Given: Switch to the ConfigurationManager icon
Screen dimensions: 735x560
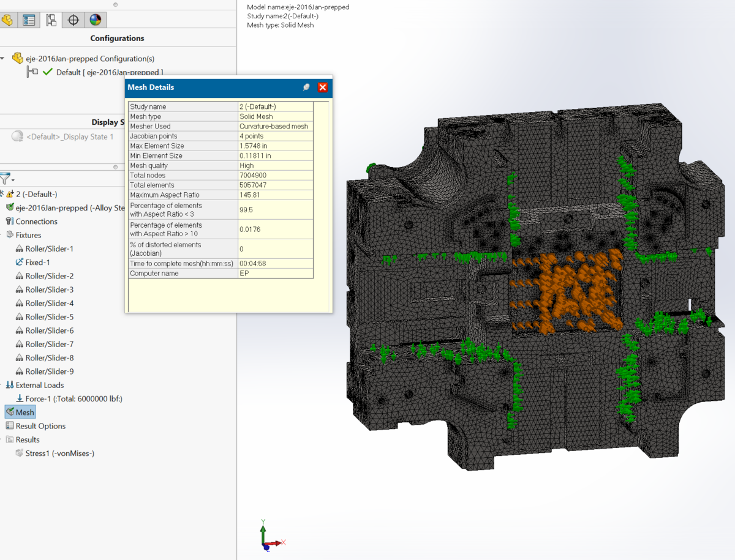Looking at the screenshot, I should 51,20.
